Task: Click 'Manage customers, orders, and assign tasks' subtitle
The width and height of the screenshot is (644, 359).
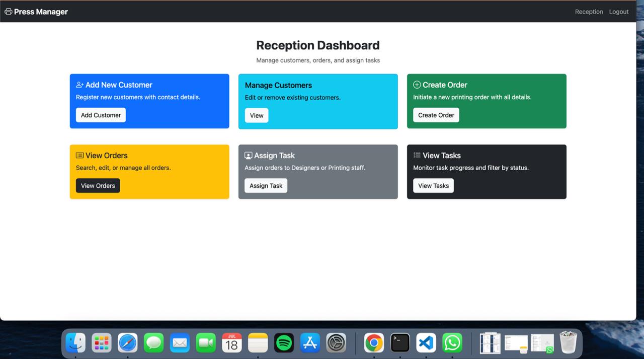Action: point(318,60)
